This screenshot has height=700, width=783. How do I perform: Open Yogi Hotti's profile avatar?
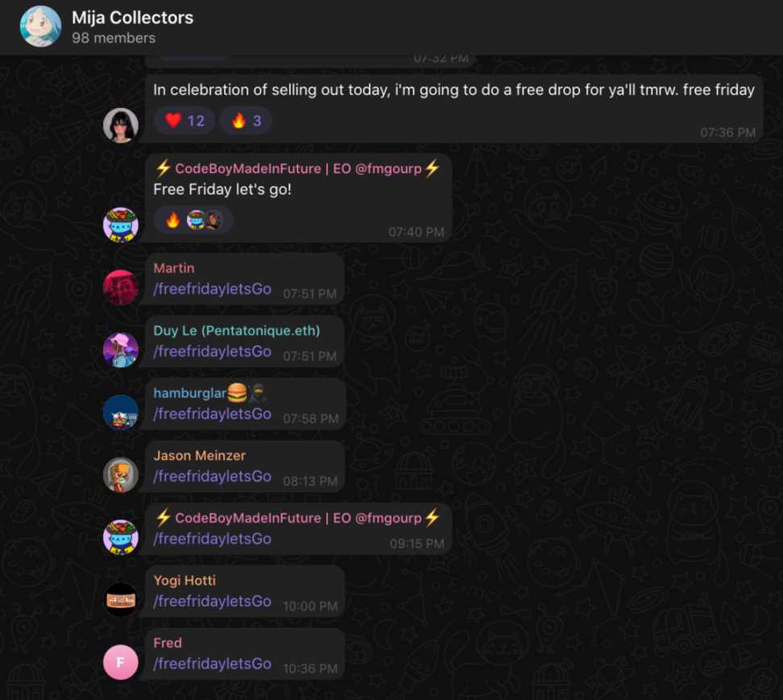(120, 599)
